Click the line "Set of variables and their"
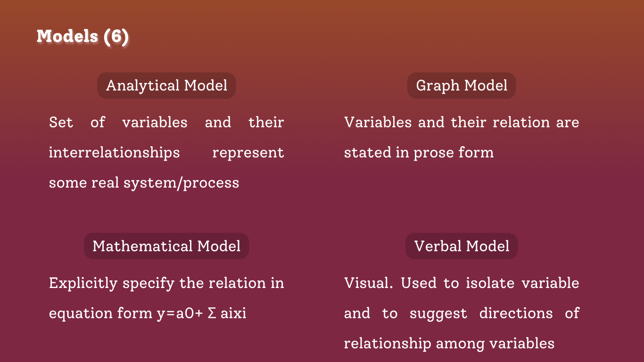The image size is (644, 362). point(166,123)
